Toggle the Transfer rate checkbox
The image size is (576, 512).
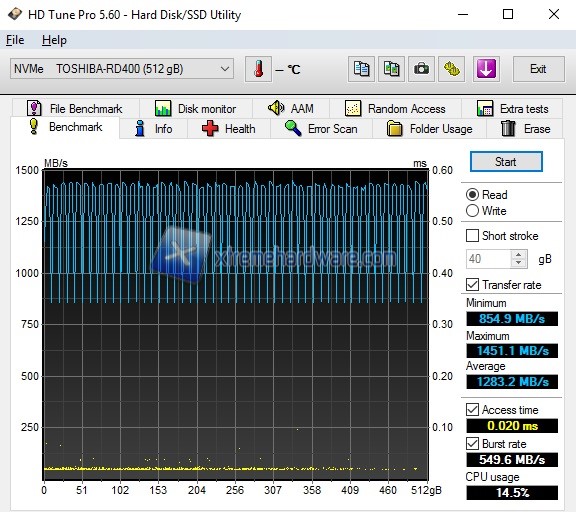coord(472,285)
